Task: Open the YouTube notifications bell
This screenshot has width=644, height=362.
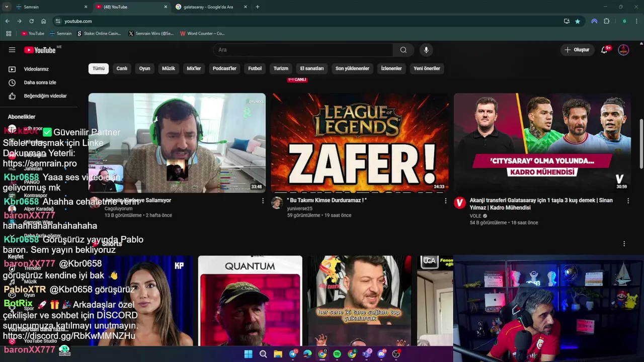Action: [x=605, y=50]
